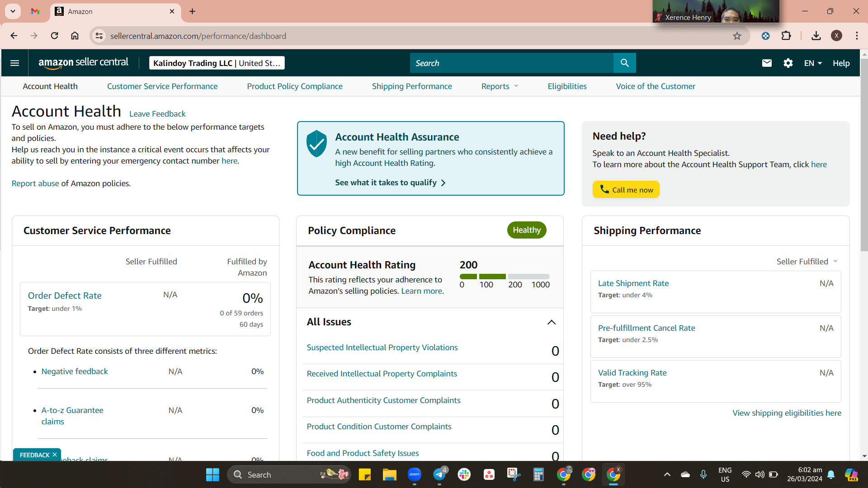Screen dimensions: 868x488
Task: Open Sticky Notes from the taskbar
Action: tap(364, 474)
